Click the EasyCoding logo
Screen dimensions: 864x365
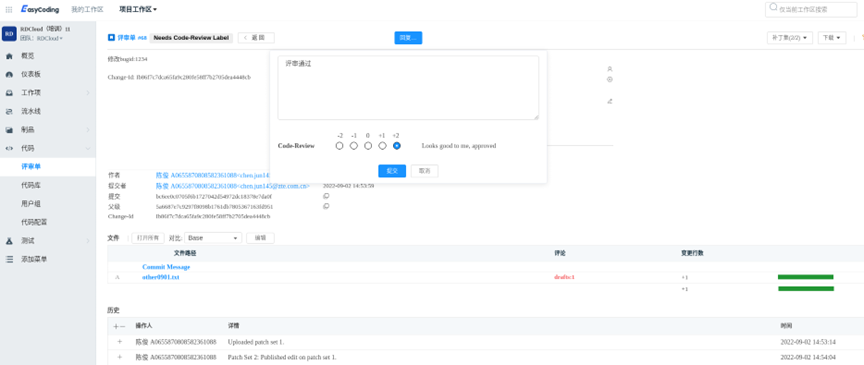pos(40,9)
